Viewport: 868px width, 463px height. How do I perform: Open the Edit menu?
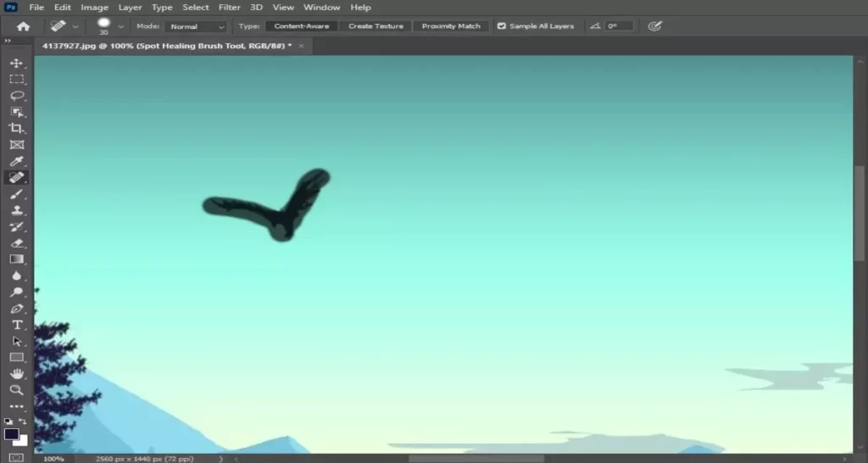tap(62, 7)
